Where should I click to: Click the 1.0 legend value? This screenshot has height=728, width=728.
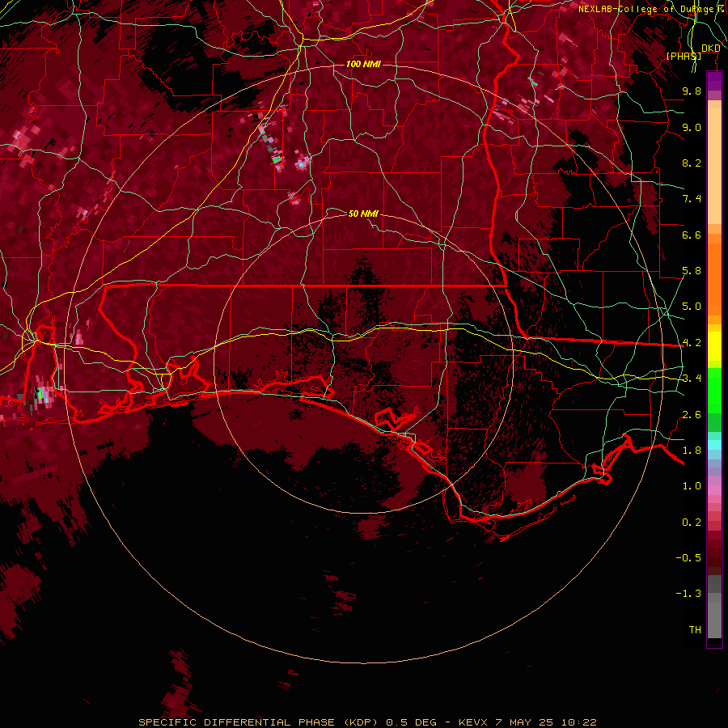[692, 486]
